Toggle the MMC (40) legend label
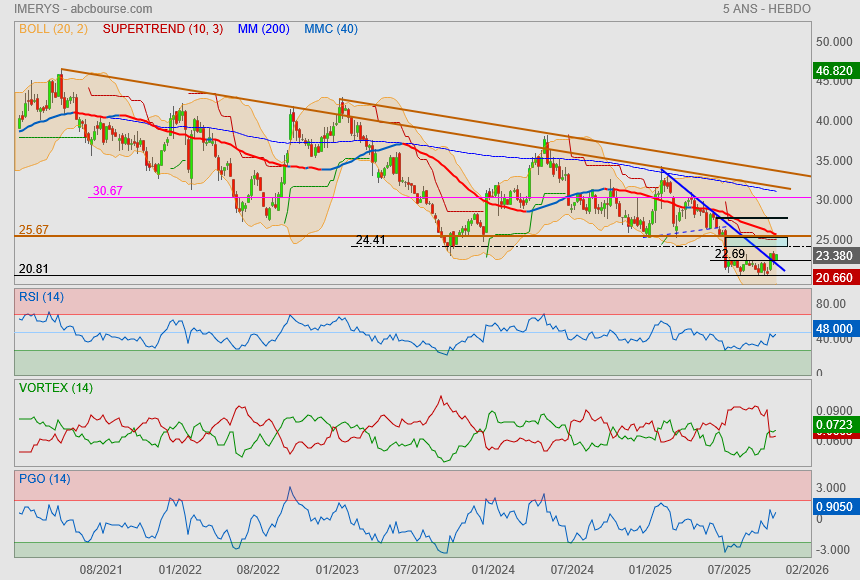The height and width of the screenshot is (580, 860). pyautogui.click(x=330, y=29)
